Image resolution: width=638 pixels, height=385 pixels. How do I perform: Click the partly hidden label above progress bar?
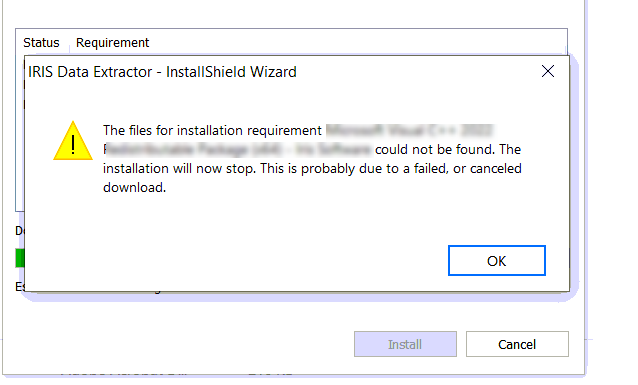tap(20, 231)
